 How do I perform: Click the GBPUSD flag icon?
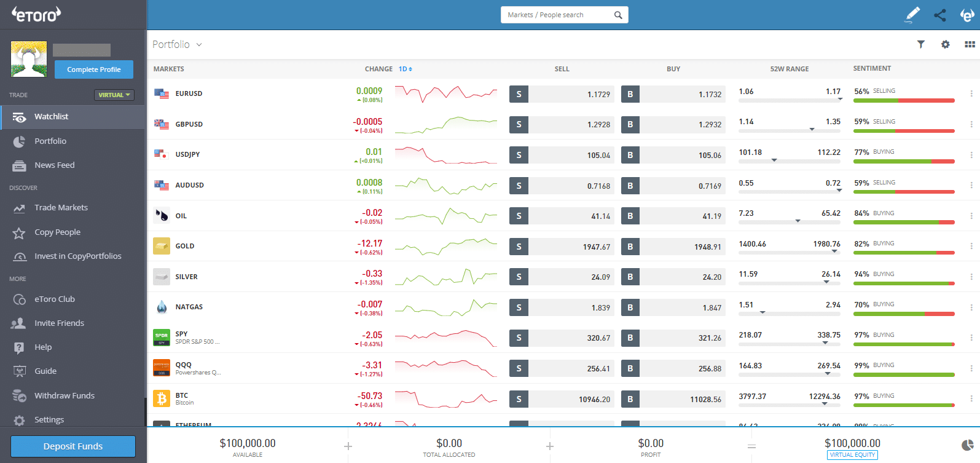(162, 124)
